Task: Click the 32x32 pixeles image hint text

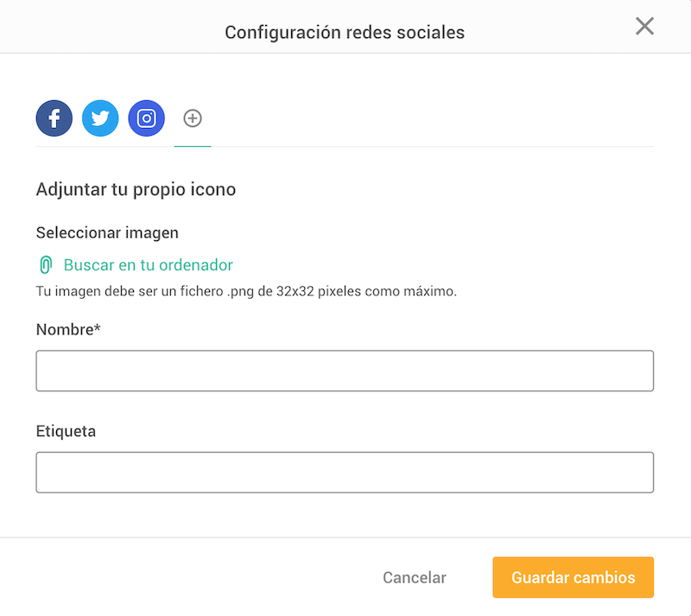Action: tap(246, 291)
